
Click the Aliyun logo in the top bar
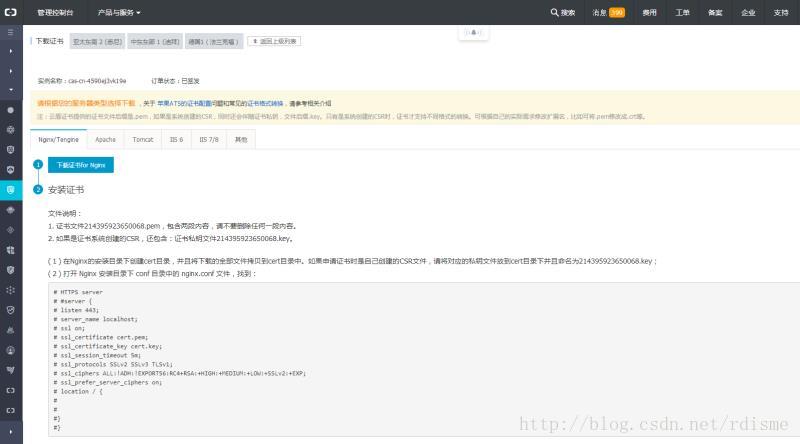coord(11,12)
